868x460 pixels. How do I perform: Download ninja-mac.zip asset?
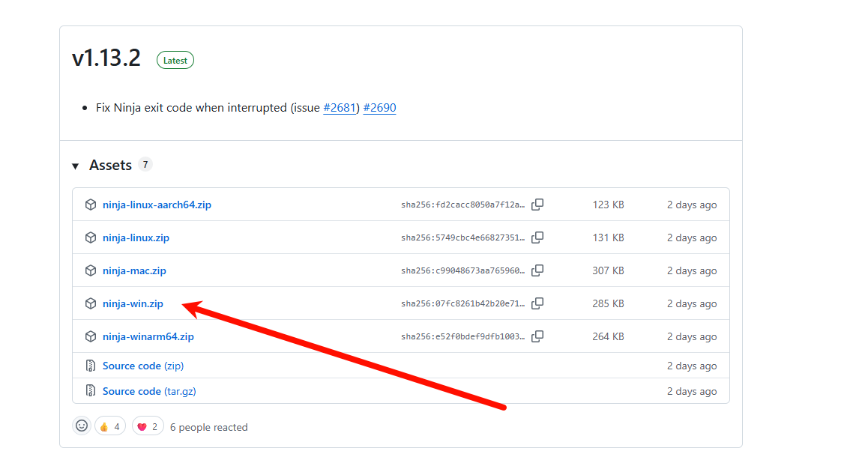[134, 270]
